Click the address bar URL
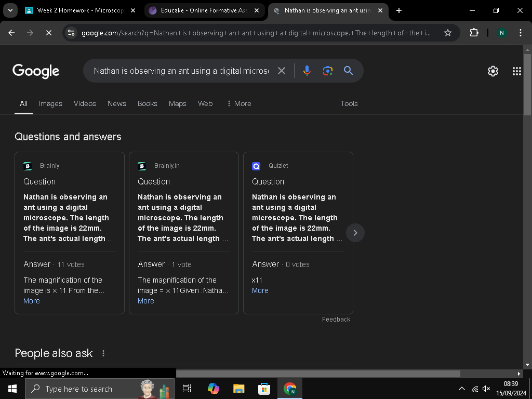 tap(256, 33)
